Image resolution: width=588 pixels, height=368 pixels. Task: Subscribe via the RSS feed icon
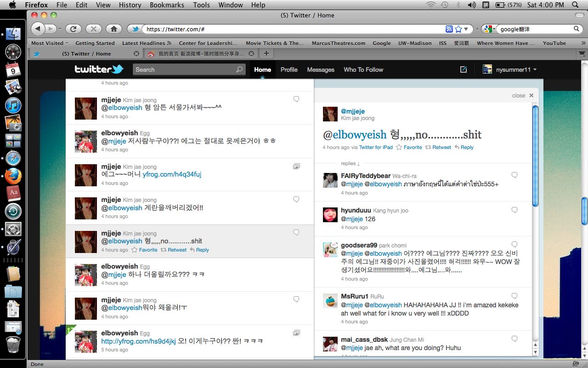click(x=449, y=29)
